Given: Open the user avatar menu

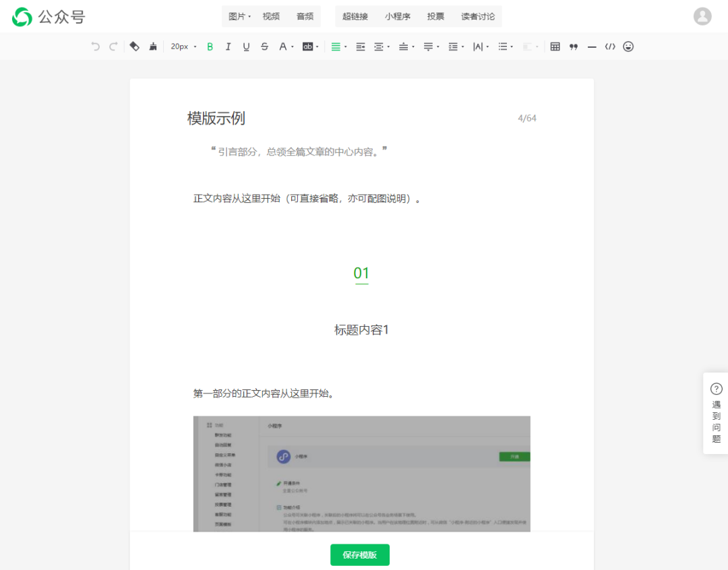Looking at the screenshot, I should [702, 16].
